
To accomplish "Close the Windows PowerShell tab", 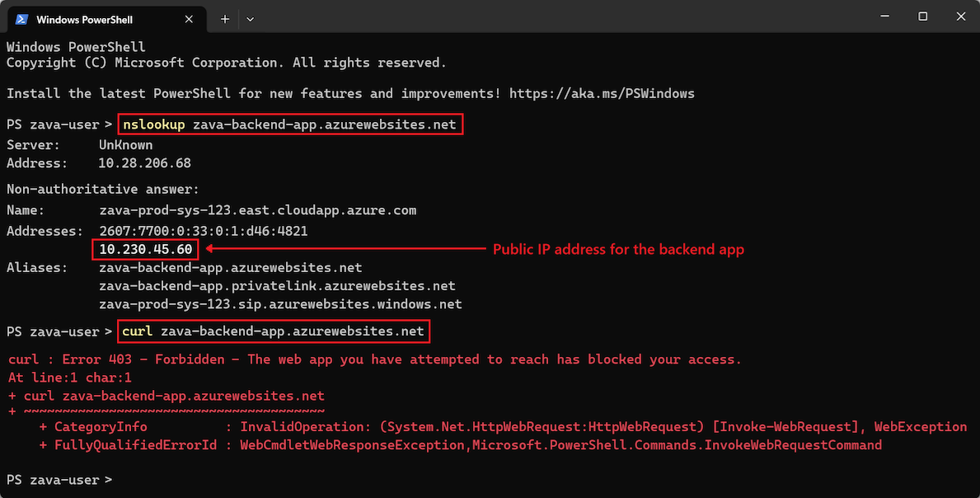I will 189,18.
